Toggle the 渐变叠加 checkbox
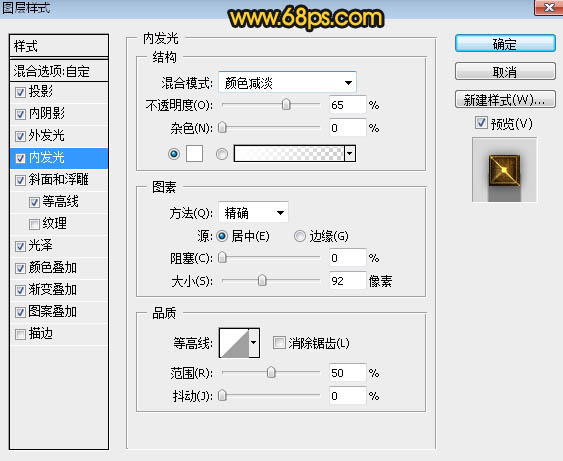This screenshot has width=563, height=461. point(20,290)
